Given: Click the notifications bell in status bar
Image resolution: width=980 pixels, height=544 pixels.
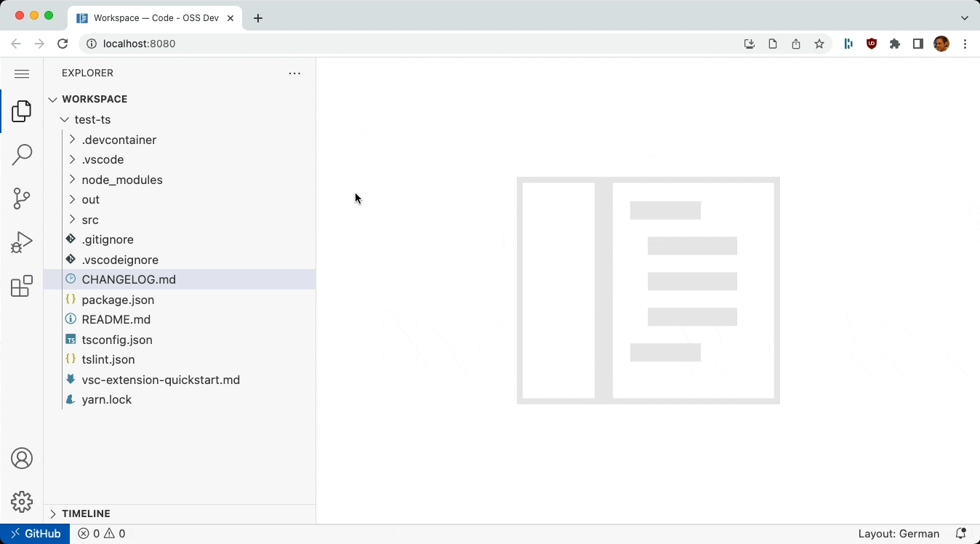Looking at the screenshot, I should pos(961,533).
